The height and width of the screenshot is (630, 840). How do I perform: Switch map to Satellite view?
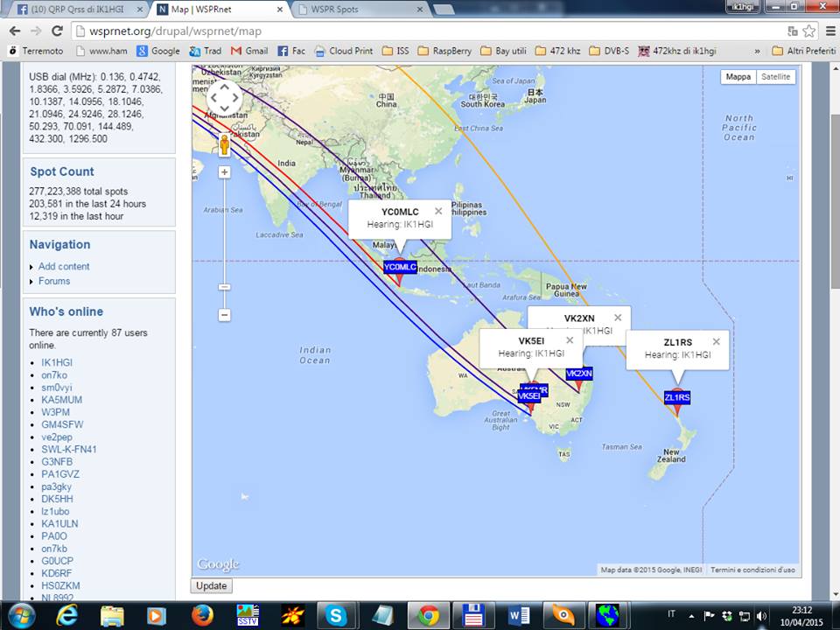coord(776,77)
